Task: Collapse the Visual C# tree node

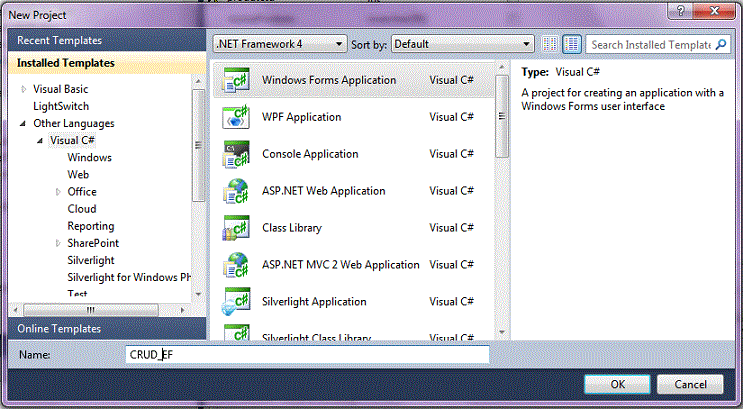Action: click(40, 140)
